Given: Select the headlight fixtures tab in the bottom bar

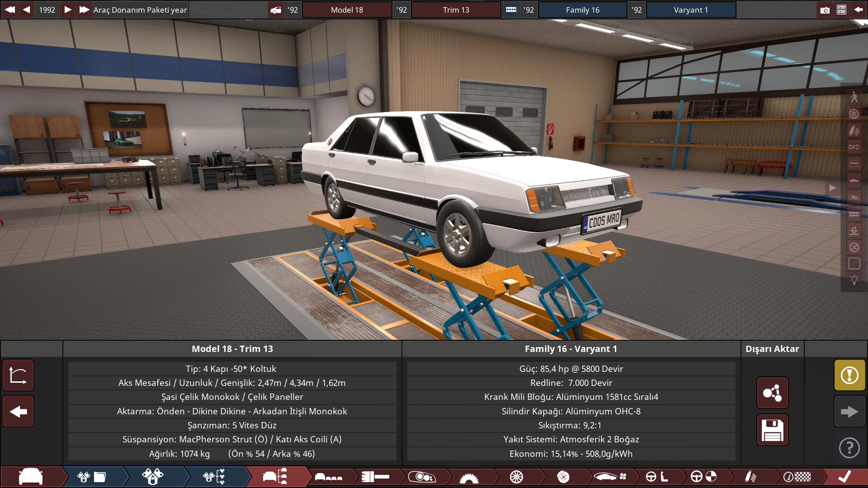Looking at the screenshot, I should coord(422,477).
